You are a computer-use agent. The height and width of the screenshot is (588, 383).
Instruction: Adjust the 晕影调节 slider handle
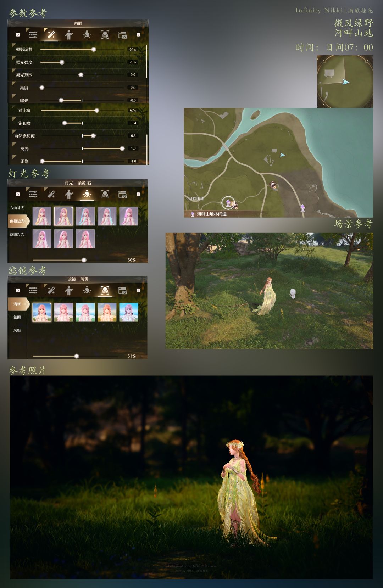(x=94, y=50)
